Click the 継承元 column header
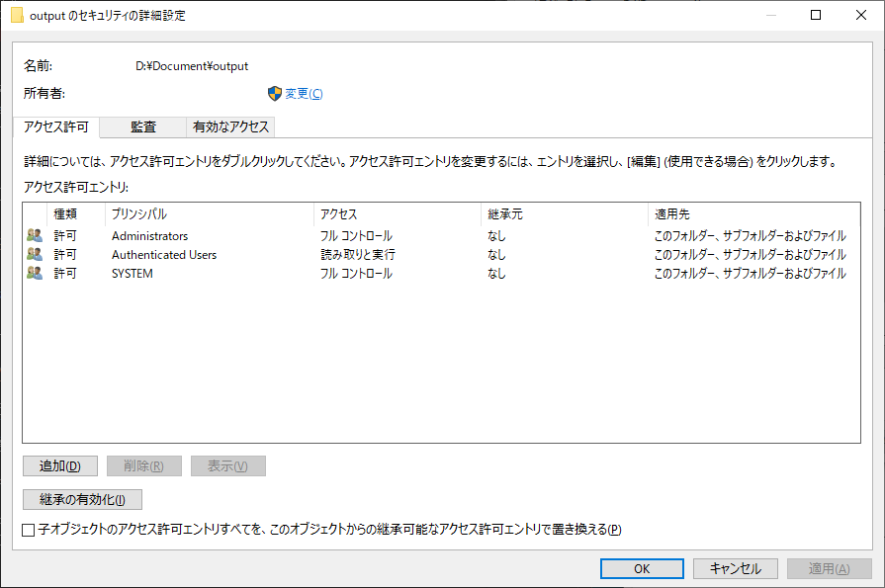 pos(562,213)
